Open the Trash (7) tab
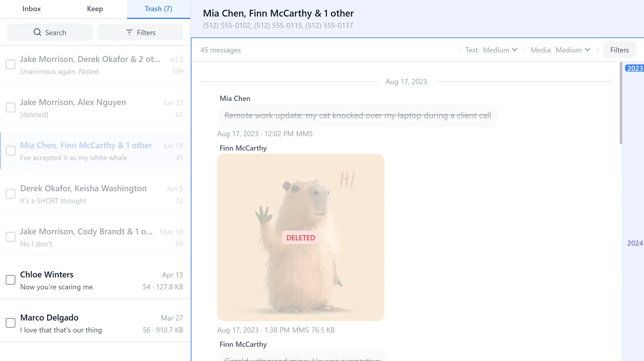Viewport: 644px width, 361px height. 158,9
